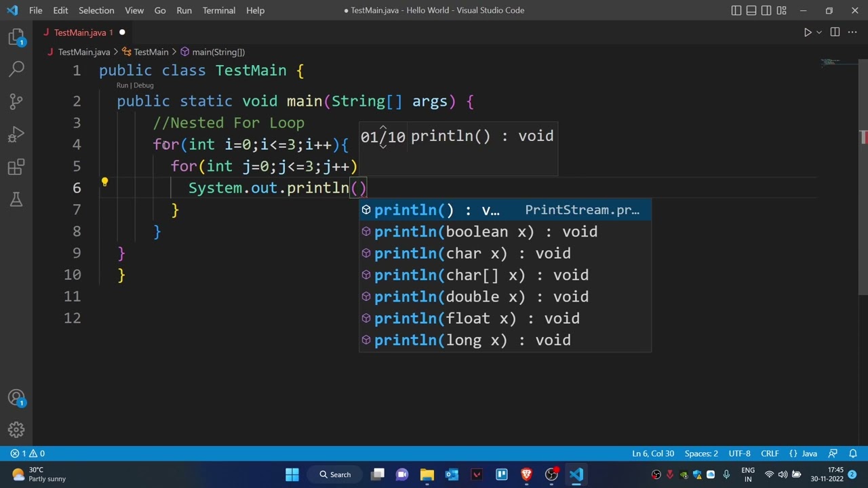
Task: Click the feedback icon in status bar
Action: click(833, 453)
